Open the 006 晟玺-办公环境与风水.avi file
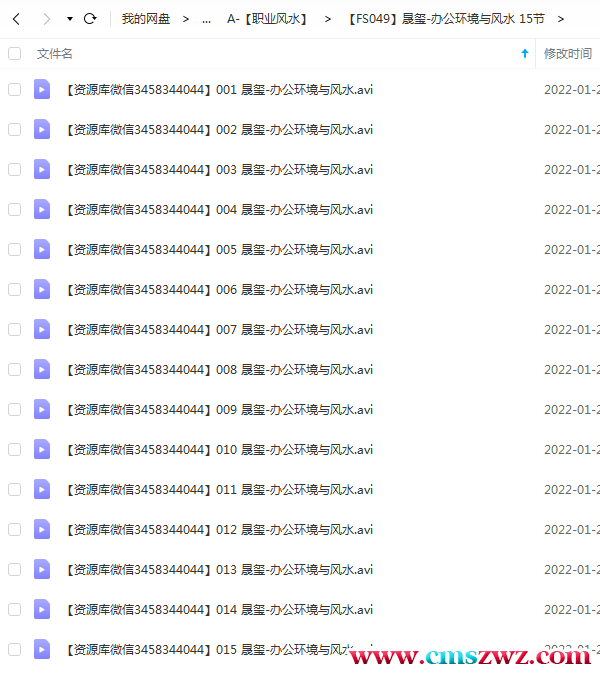The width and height of the screenshot is (600, 674). tap(219, 289)
